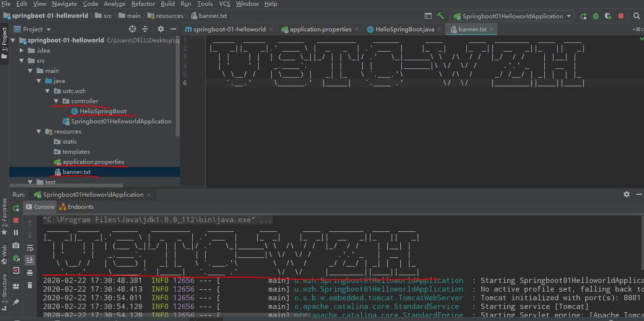
Task: Toggle the 2: Favorites side tool button
Action: (x=4, y=216)
